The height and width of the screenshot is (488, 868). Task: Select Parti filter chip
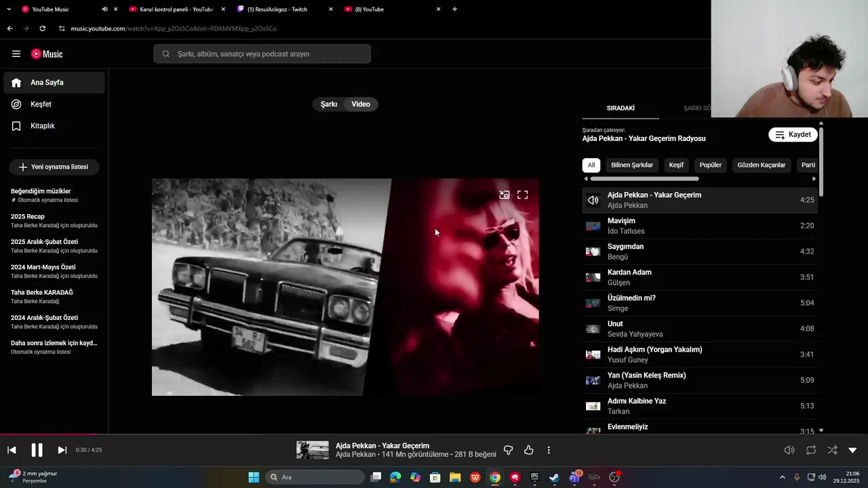click(x=808, y=165)
